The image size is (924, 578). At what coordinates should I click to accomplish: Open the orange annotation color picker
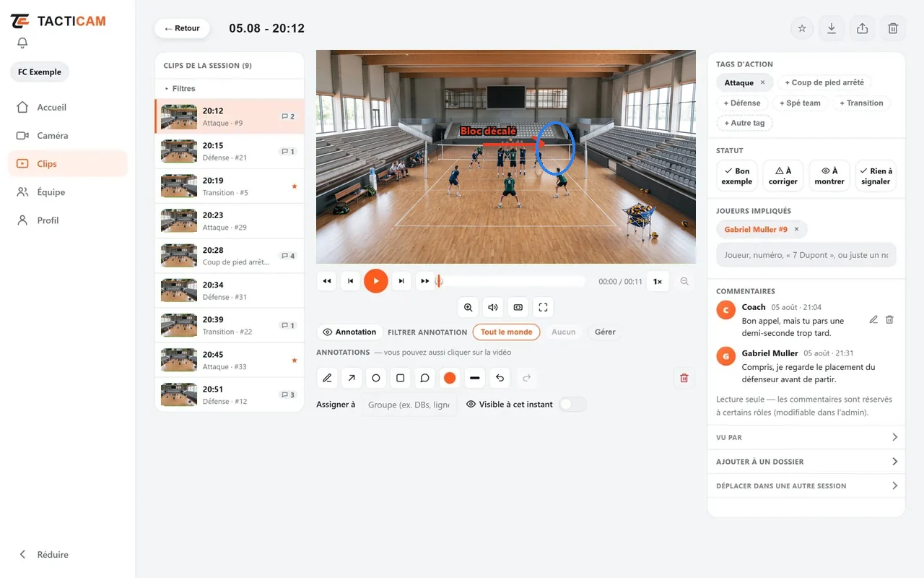(x=450, y=378)
